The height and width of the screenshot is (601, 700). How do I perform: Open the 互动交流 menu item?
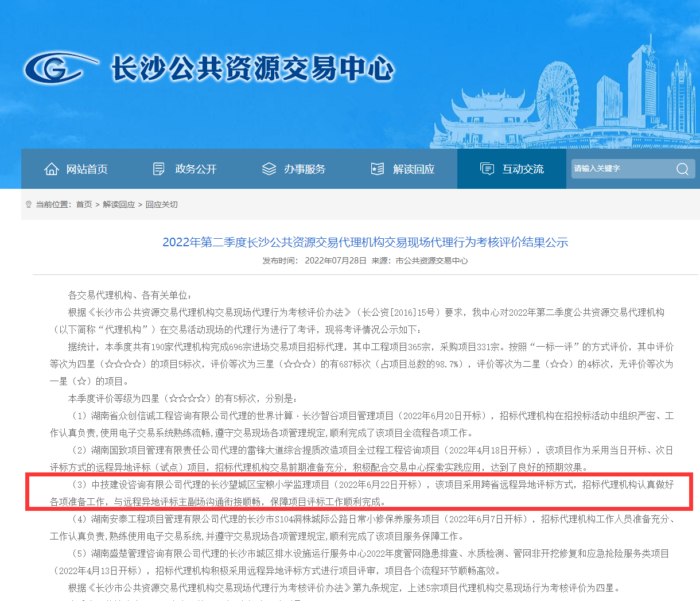pyautogui.click(x=512, y=169)
